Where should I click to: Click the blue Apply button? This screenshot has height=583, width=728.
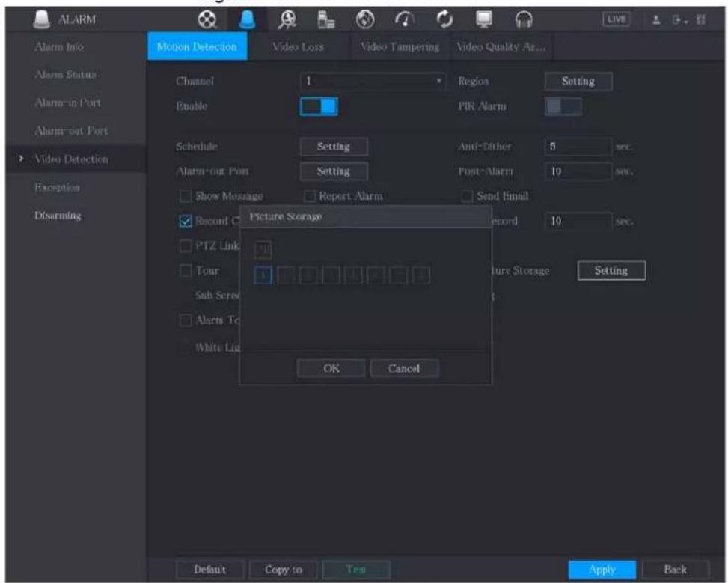tap(602, 570)
